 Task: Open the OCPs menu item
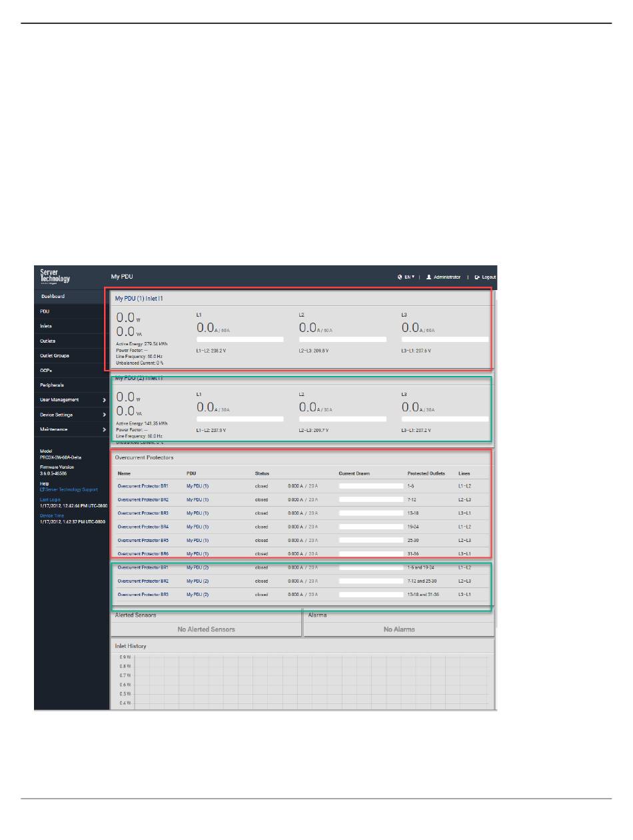pyautogui.click(x=71, y=370)
